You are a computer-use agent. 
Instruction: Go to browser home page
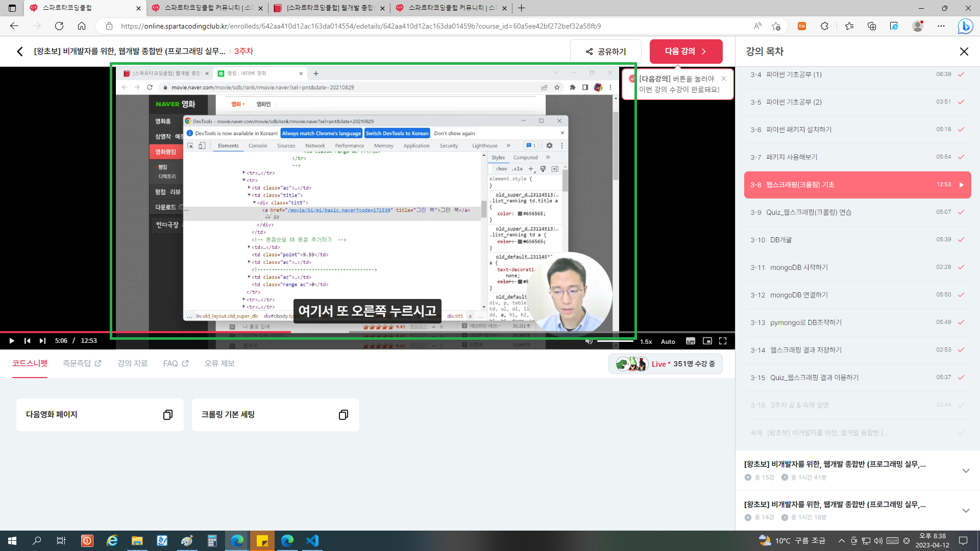82,26
